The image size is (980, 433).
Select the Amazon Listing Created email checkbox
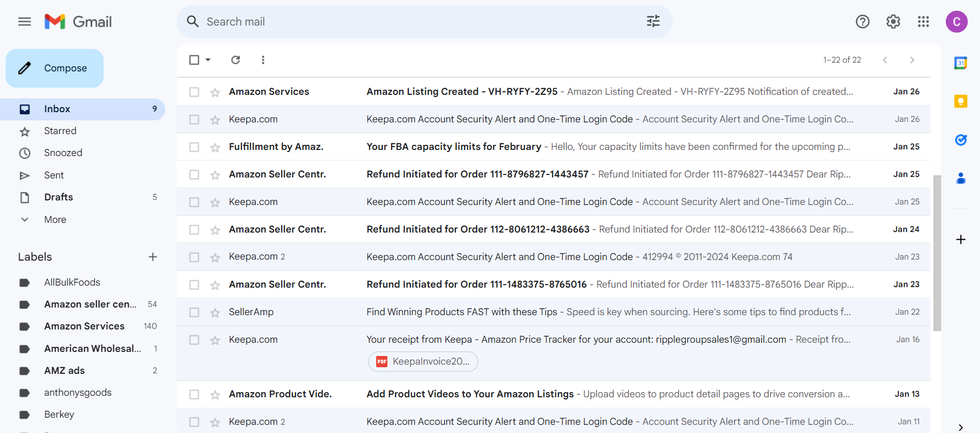click(x=194, y=92)
